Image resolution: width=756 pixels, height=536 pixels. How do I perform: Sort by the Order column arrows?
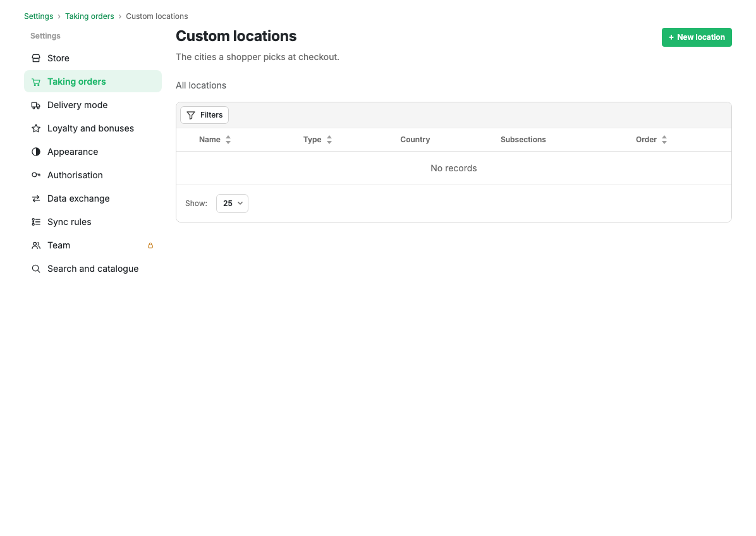(664, 140)
